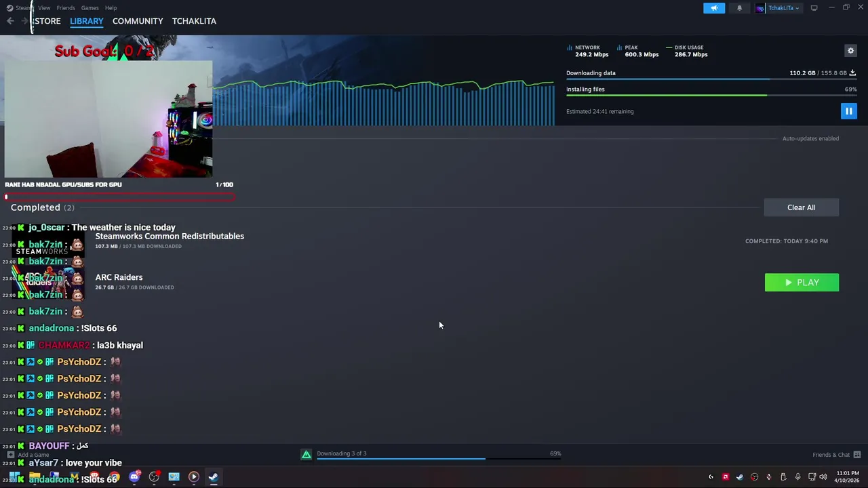This screenshot has height=488, width=868.
Task: Click the Clear All button
Action: pos(801,207)
